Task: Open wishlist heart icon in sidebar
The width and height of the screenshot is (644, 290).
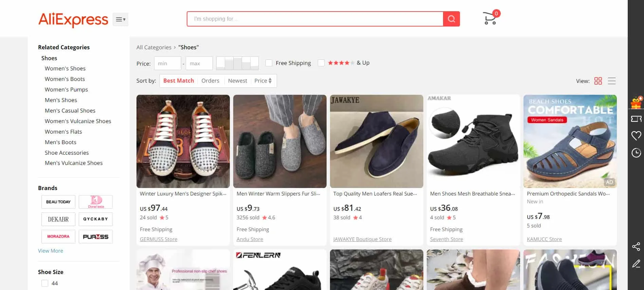Action: (636, 136)
